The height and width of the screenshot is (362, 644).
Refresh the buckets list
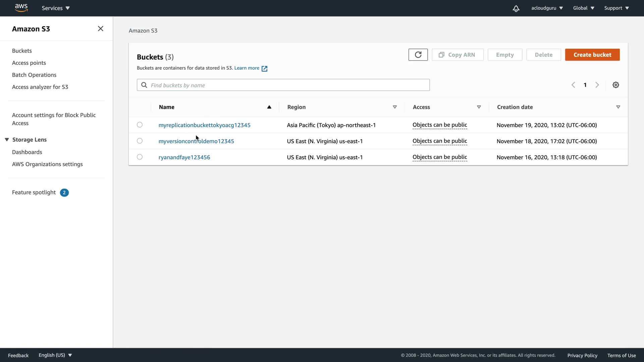[418, 55]
